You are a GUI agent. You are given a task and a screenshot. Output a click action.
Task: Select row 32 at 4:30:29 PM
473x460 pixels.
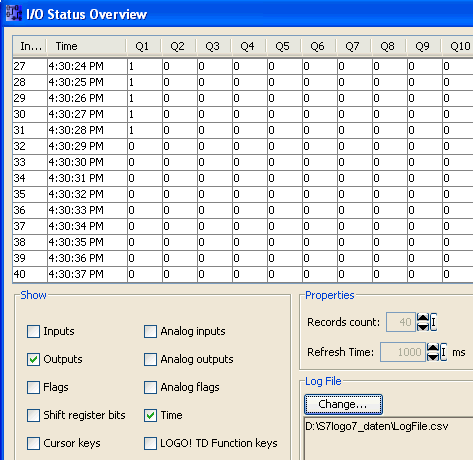pyautogui.click(x=243, y=146)
